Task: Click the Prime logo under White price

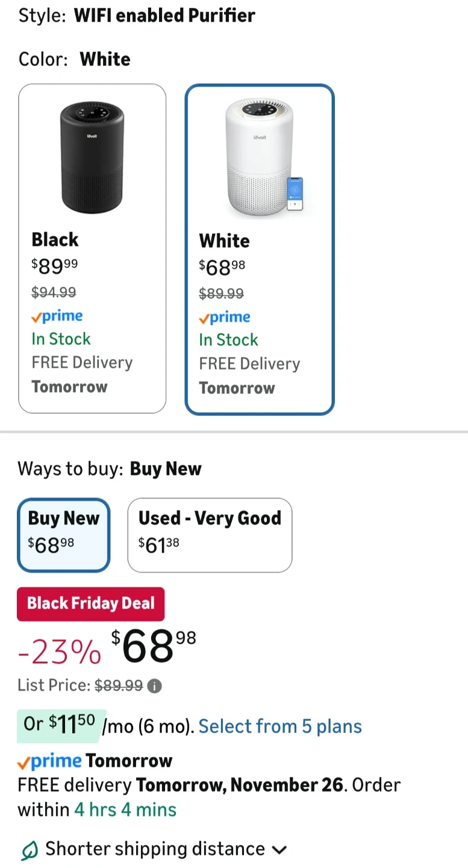Action: coord(225,317)
